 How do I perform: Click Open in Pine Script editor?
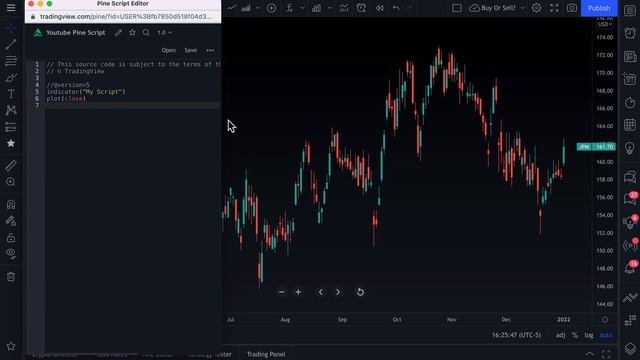point(169,50)
